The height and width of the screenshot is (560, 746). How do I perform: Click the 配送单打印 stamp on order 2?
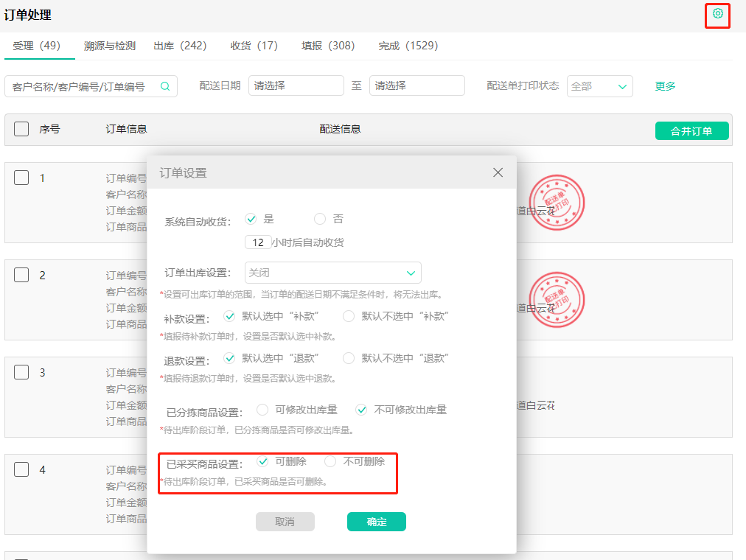click(557, 299)
